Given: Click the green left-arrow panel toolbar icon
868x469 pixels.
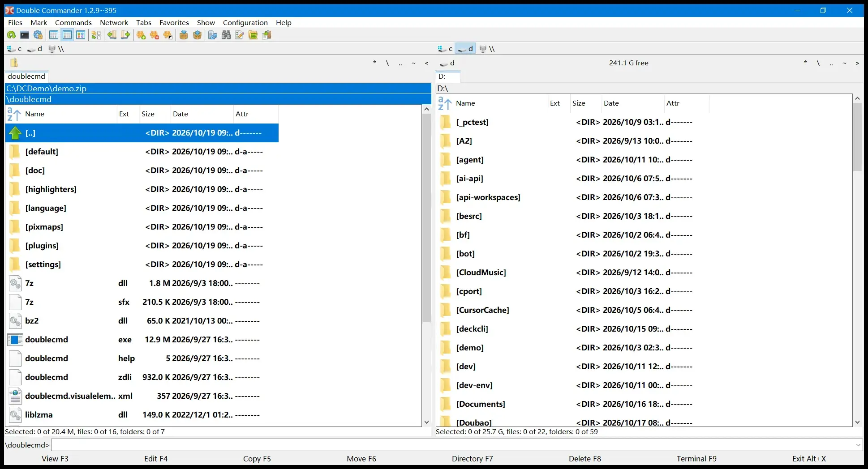Looking at the screenshot, I should [x=112, y=35].
